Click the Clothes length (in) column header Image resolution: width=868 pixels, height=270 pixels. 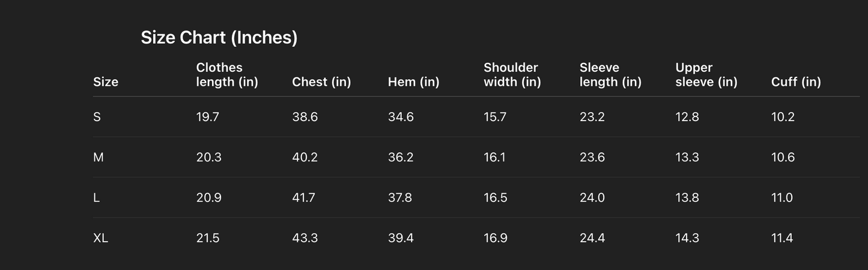227,75
